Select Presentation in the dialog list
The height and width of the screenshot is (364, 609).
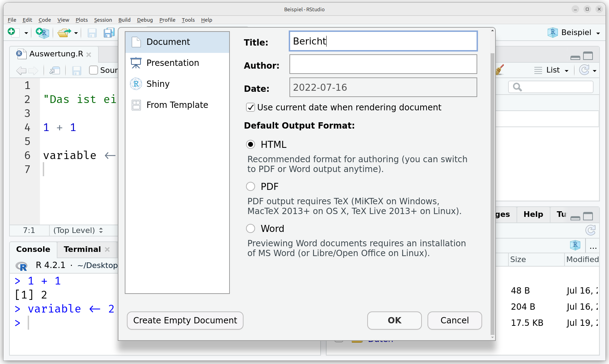(x=177, y=63)
